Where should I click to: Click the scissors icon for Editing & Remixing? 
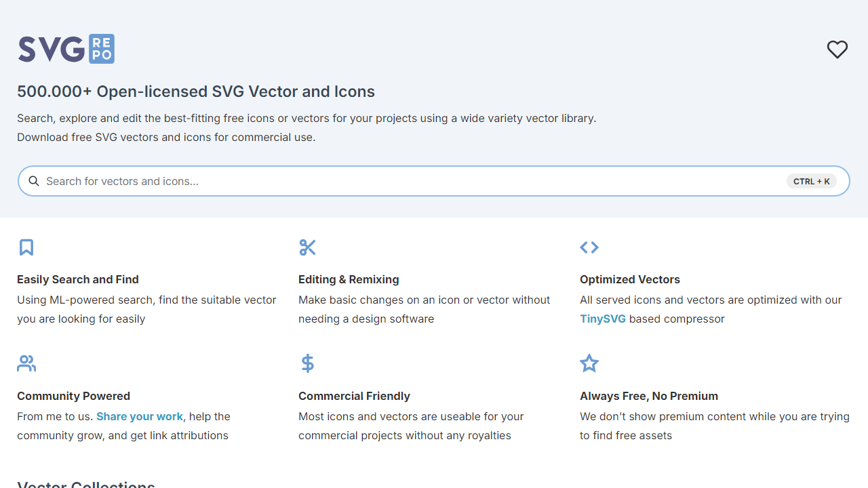coord(307,247)
